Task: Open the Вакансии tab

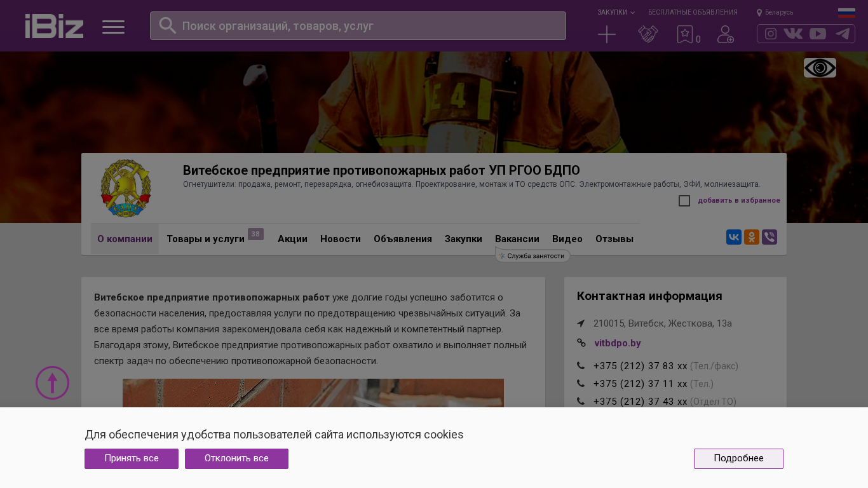Action: 517,239
